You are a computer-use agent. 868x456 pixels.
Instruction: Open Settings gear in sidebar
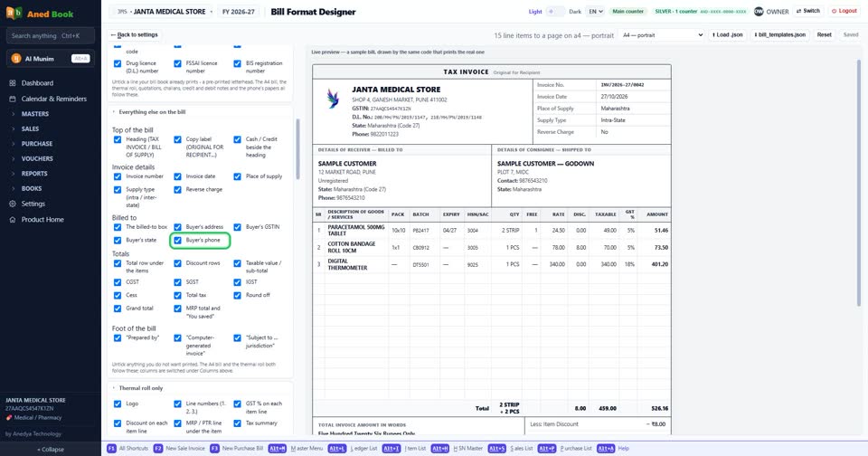pos(12,204)
